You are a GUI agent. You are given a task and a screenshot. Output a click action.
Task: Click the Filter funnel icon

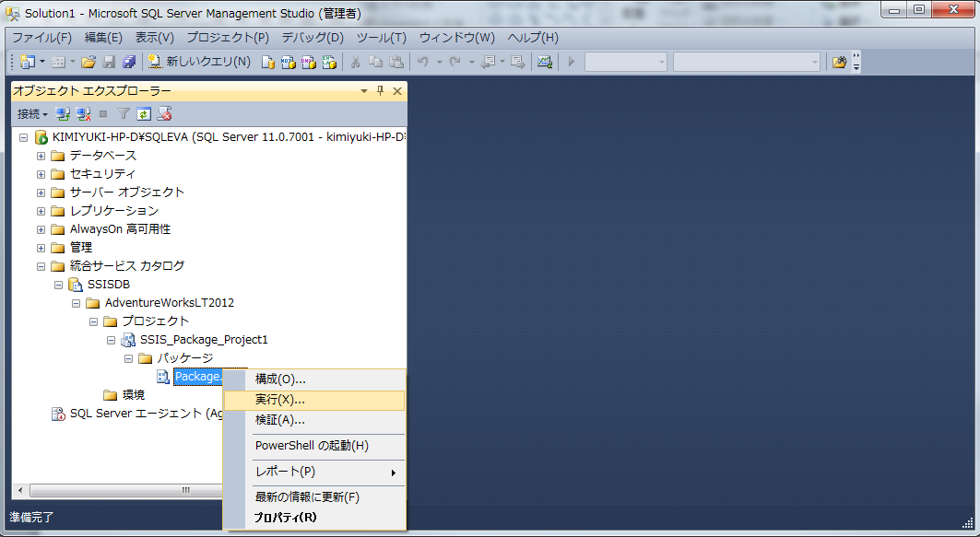[x=124, y=113]
